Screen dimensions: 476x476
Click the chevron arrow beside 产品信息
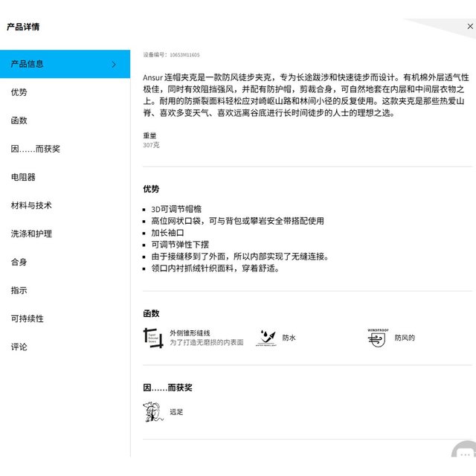tap(114, 65)
